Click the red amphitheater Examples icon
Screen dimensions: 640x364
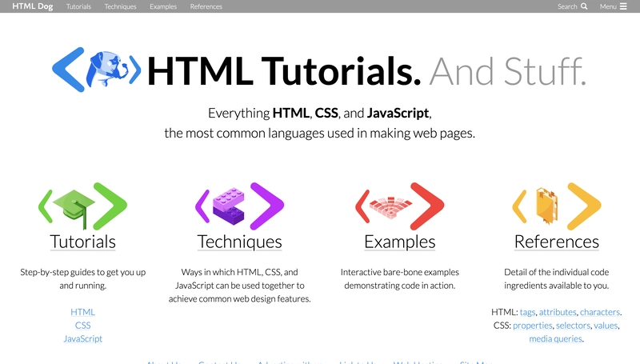399,206
